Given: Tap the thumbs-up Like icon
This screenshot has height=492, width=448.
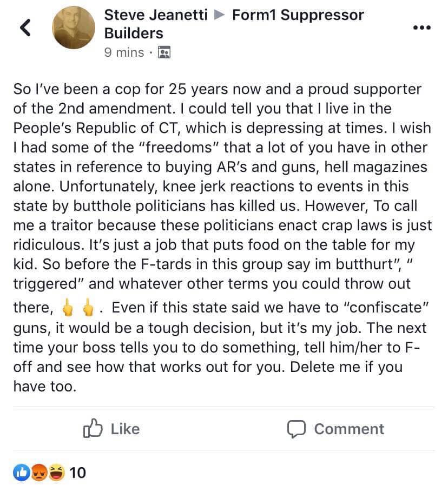Looking at the screenshot, I should tap(93, 429).
